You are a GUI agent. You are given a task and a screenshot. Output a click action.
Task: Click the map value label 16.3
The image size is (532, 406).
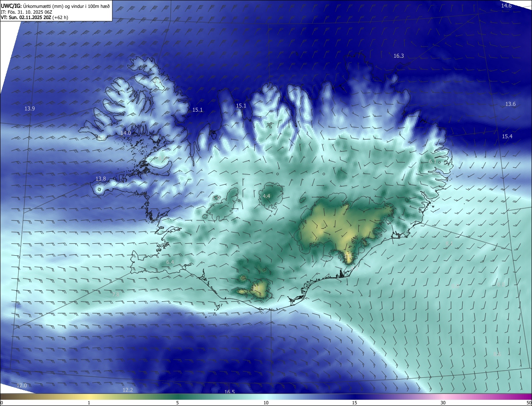[x=399, y=56]
